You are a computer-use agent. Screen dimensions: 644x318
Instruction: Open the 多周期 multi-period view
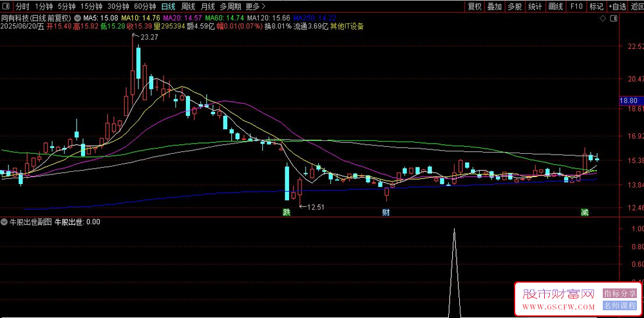pyautogui.click(x=230, y=6)
